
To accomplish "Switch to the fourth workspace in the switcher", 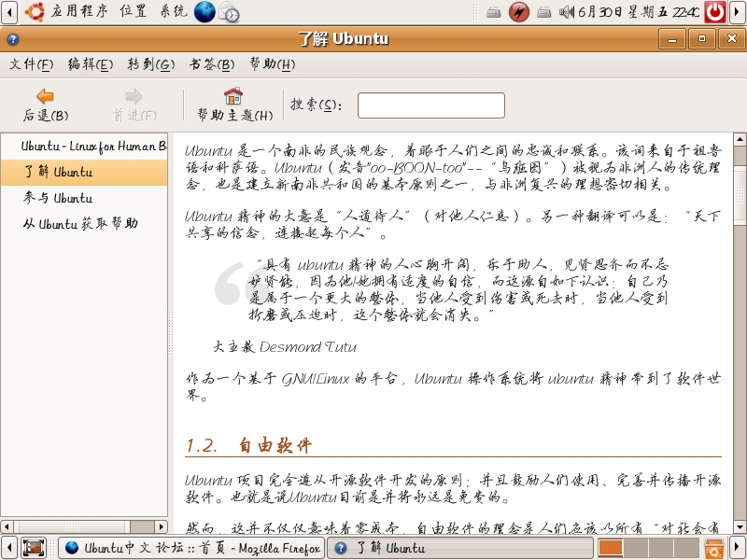I will [685, 548].
